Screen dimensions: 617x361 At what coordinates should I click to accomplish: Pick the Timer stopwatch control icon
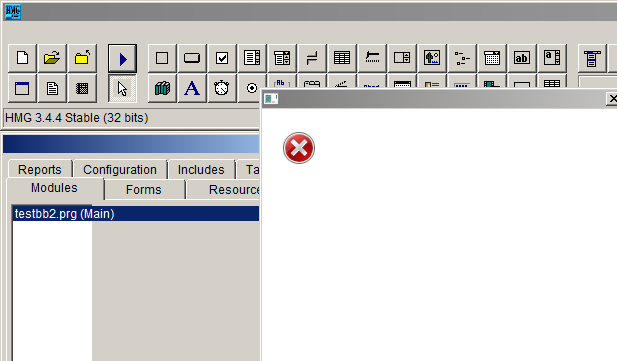coord(222,88)
